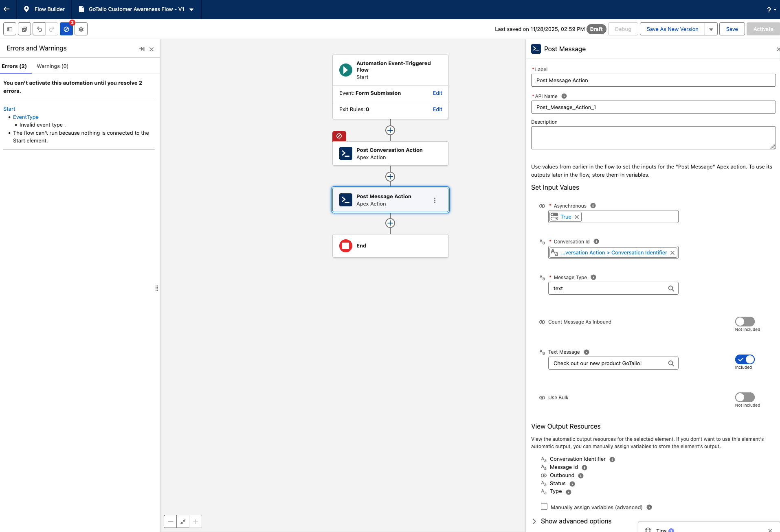Click fit-to-view canvas icon
Image resolution: width=780 pixels, height=532 pixels.
click(183, 521)
